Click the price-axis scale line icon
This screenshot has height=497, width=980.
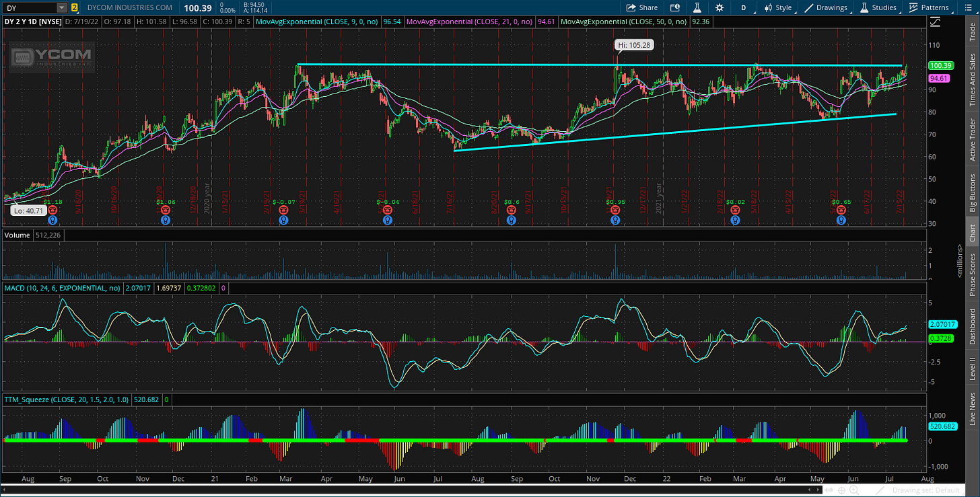point(936,22)
